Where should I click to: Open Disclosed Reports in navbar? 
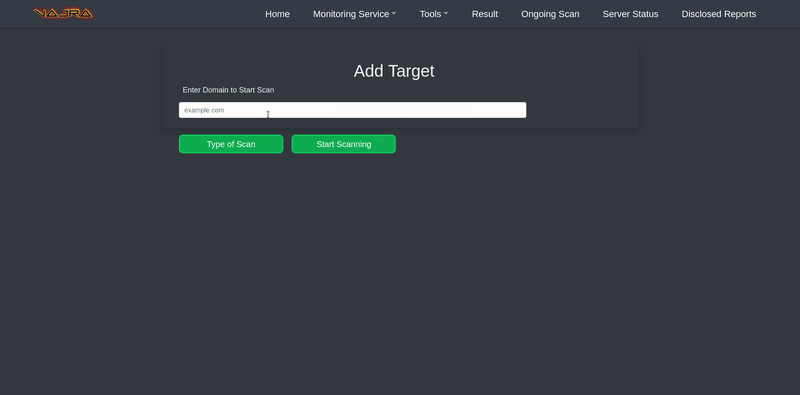point(718,14)
